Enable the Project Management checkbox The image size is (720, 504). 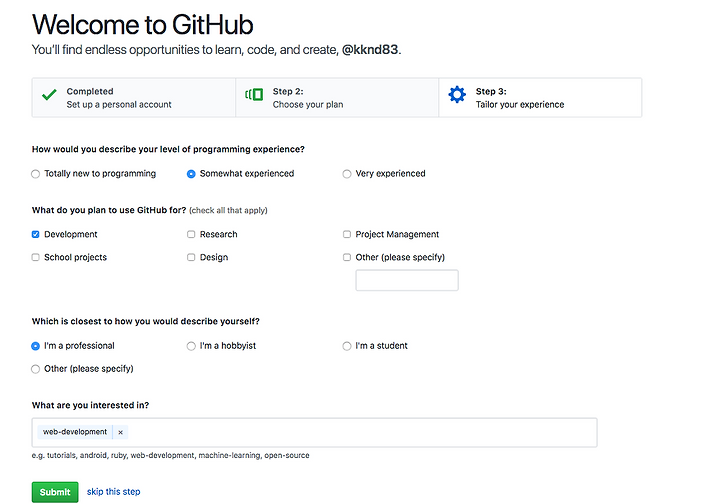[x=347, y=235]
